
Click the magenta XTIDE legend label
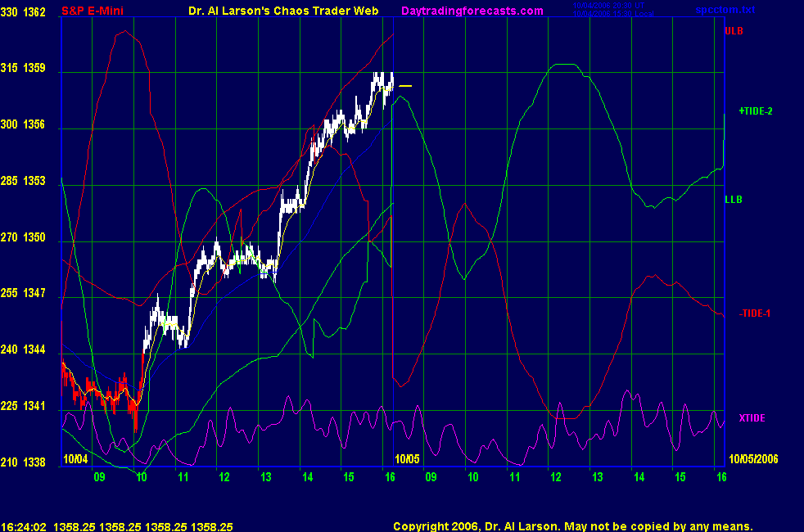(752, 418)
